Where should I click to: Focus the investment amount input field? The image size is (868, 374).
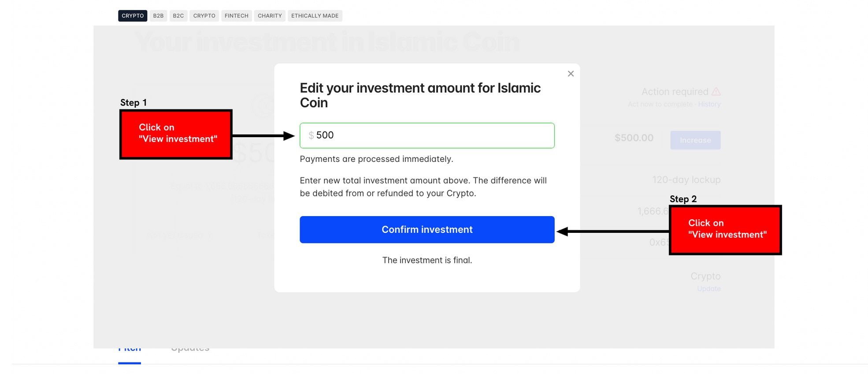click(x=427, y=135)
